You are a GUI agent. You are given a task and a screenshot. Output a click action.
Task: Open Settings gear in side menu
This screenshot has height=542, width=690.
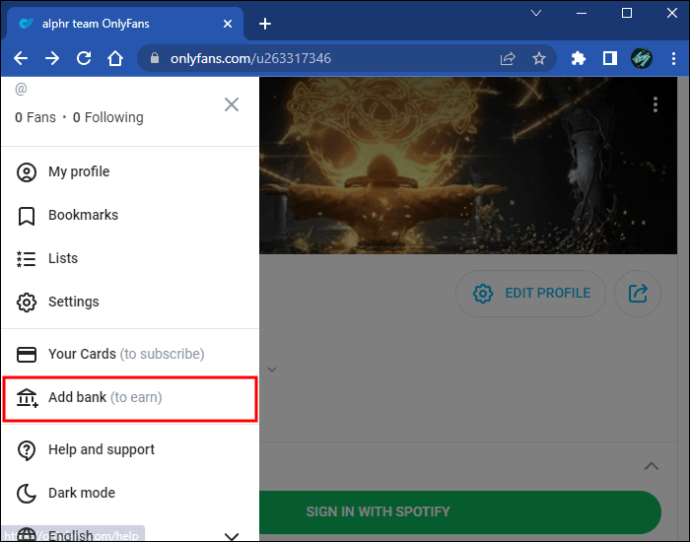130,302
